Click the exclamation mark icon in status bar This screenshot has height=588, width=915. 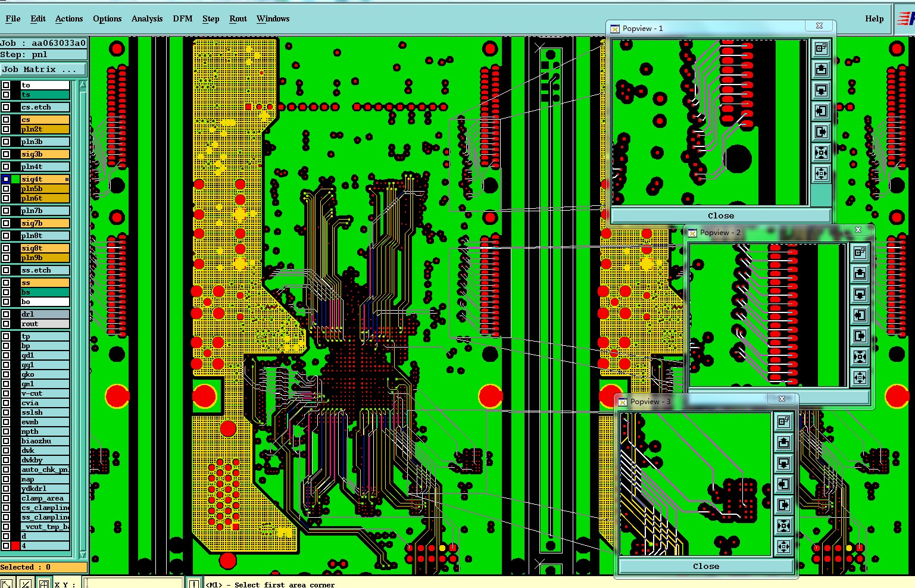click(194, 584)
